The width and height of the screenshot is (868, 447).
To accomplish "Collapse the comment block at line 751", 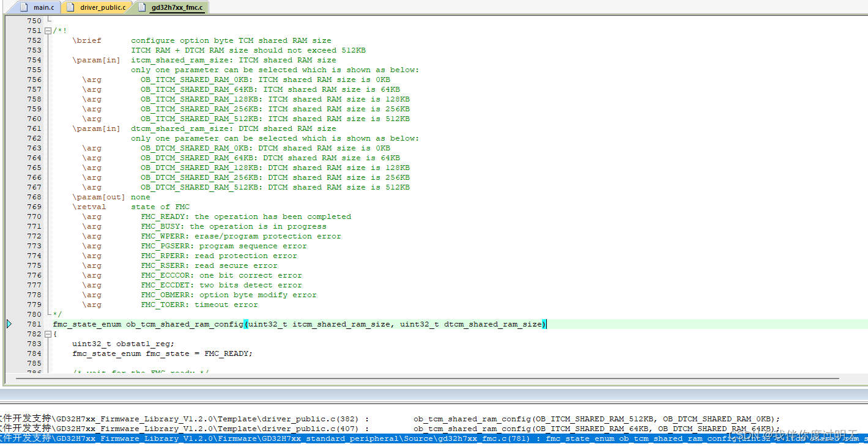I will click(48, 30).
